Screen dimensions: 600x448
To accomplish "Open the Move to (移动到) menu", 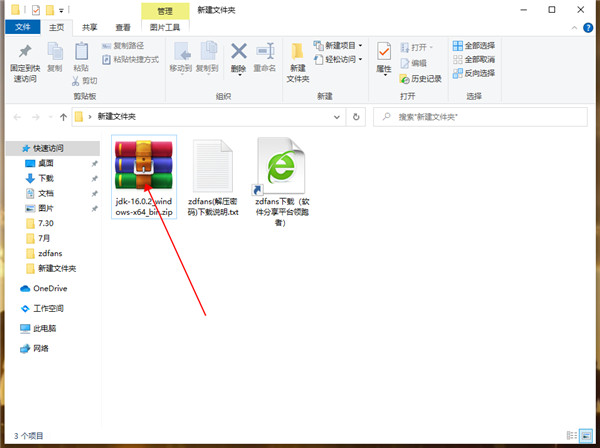I will point(181,58).
